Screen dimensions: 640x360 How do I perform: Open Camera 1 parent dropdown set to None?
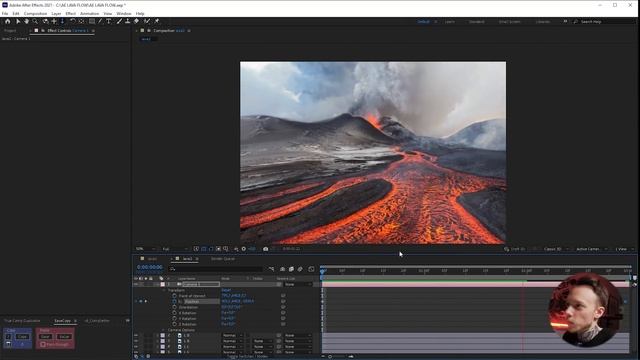pyautogui.click(x=298, y=284)
